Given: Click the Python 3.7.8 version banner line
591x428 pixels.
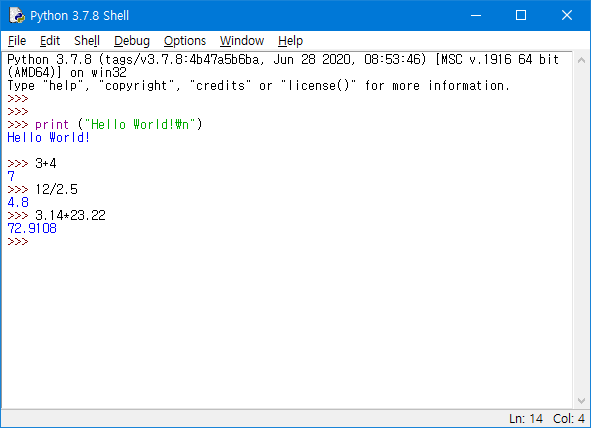Looking at the screenshot, I should coord(283,60).
